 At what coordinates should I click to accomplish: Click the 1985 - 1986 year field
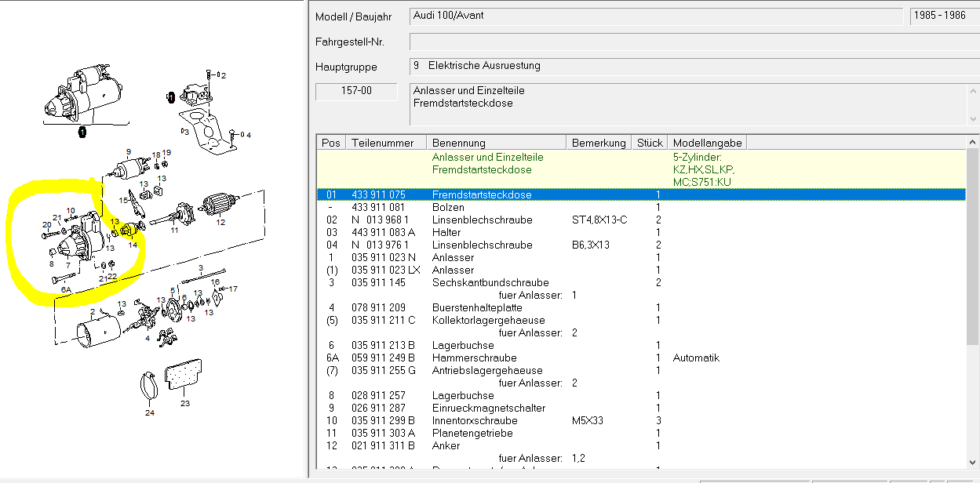pyautogui.click(x=939, y=16)
